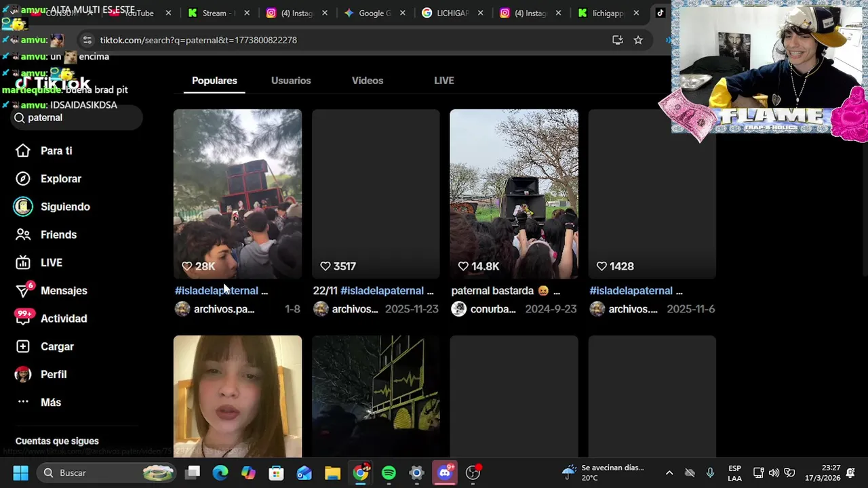Click the Cuentas que sigues heading
This screenshot has width=868, height=488.
pyautogui.click(x=57, y=441)
